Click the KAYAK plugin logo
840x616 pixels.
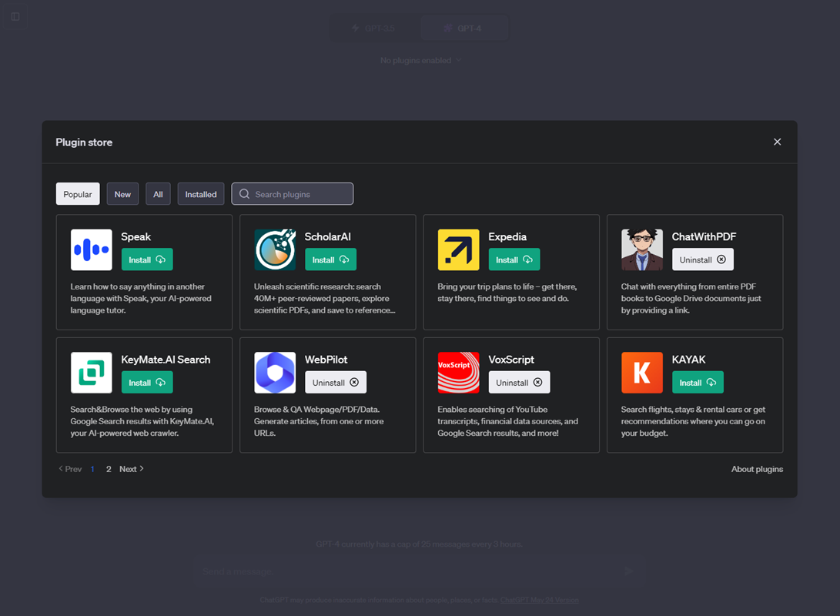click(642, 372)
